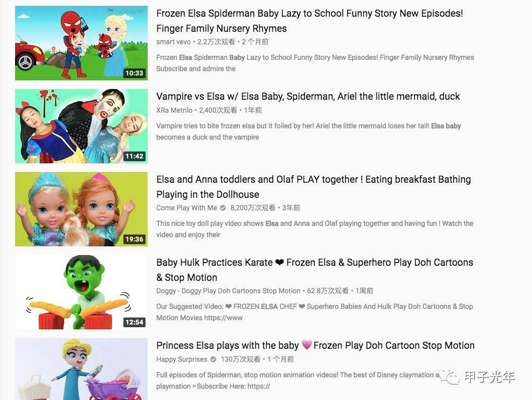This screenshot has width=532, height=400.
Task: Click the 10:33 duration badge
Action: tap(134, 73)
